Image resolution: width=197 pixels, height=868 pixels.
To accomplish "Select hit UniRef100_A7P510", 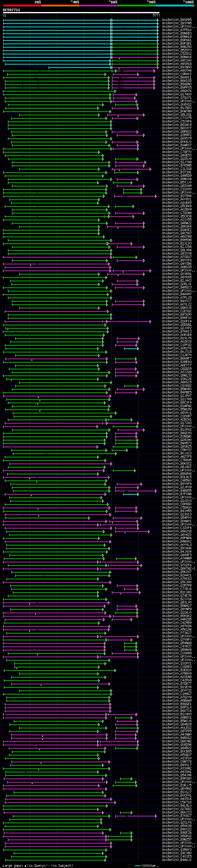I will pyautogui.click(x=177, y=30).
